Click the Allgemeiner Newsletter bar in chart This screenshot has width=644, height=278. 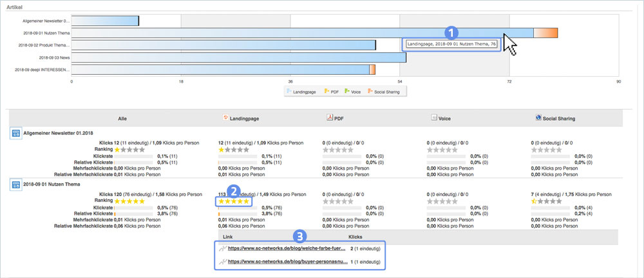[104, 21]
